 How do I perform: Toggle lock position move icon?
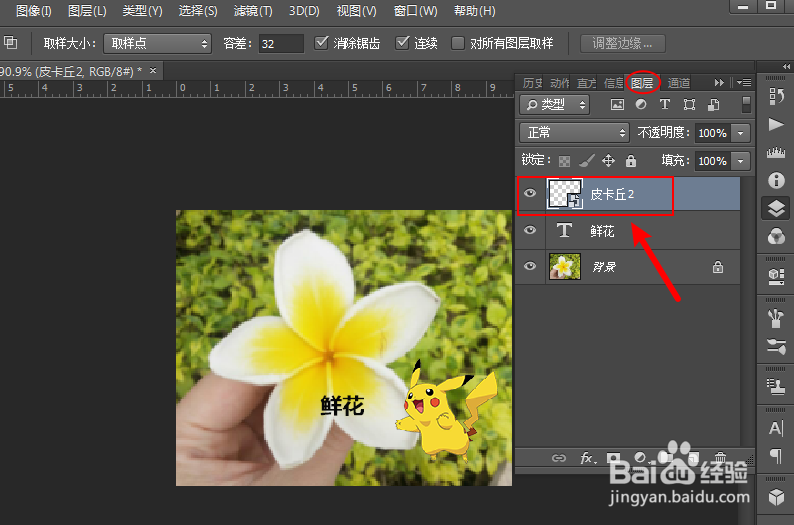pos(608,160)
